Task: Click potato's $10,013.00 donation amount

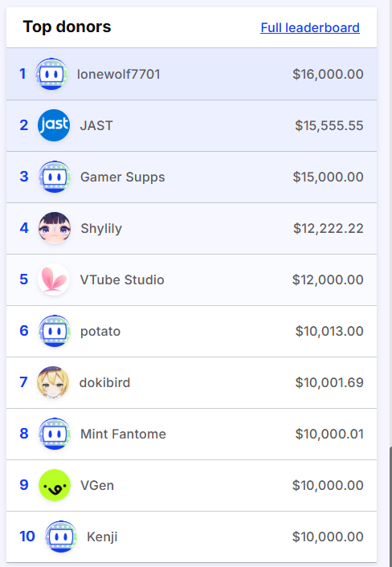Action: (329, 331)
